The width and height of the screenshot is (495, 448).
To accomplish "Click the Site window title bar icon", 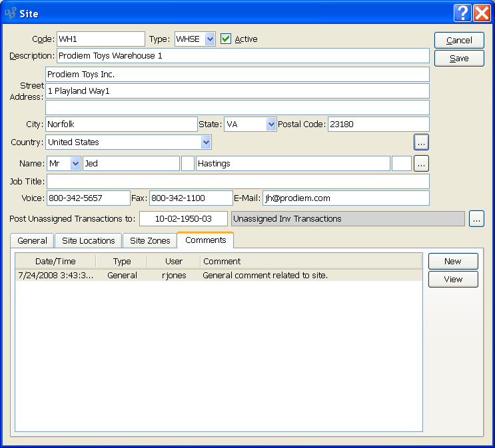I will [11, 13].
